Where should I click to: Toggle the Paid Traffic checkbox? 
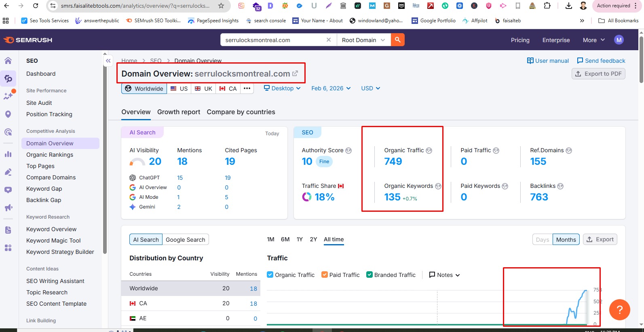click(x=324, y=275)
